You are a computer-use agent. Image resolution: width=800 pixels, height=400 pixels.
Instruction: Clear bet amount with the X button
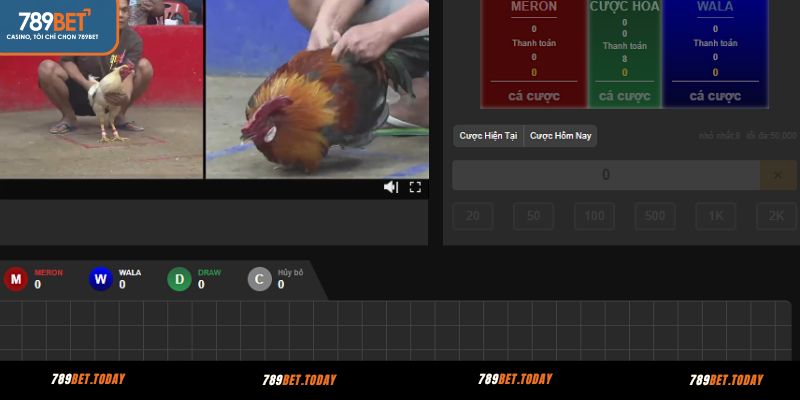coord(778,175)
